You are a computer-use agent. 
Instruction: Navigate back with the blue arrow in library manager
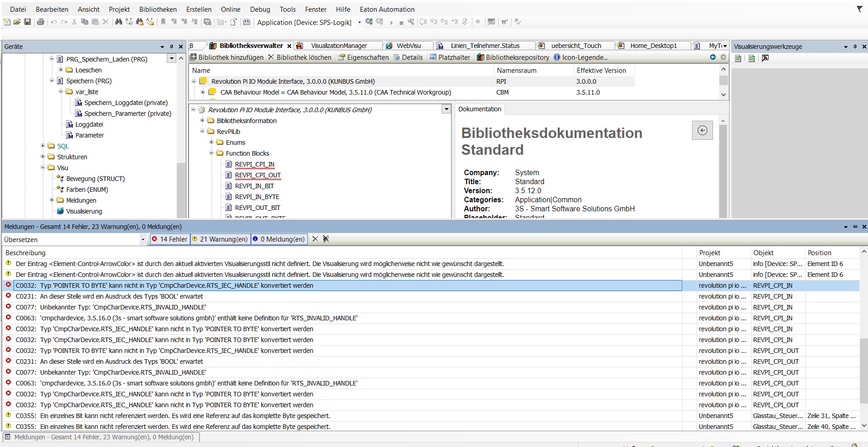point(713,57)
